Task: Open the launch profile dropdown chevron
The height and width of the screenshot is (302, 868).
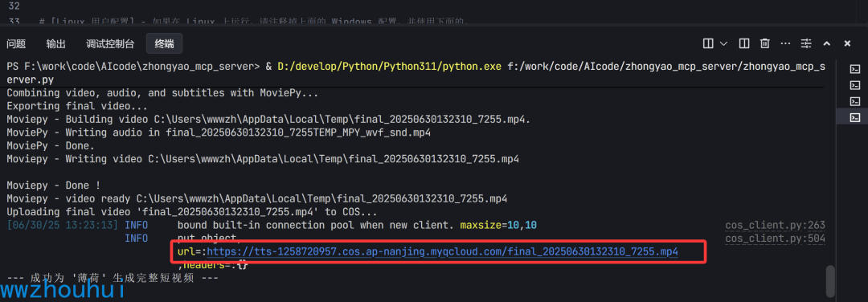Action: (x=723, y=43)
